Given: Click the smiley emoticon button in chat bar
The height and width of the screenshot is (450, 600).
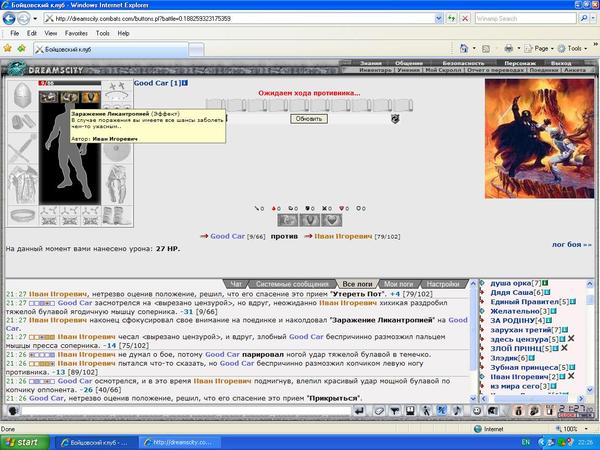Looking at the screenshot, I should pos(476,411).
